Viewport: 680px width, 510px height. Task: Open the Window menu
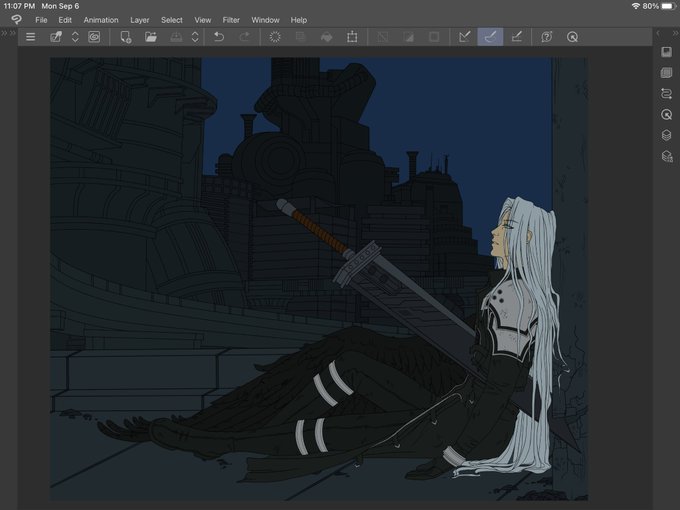(x=265, y=20)
